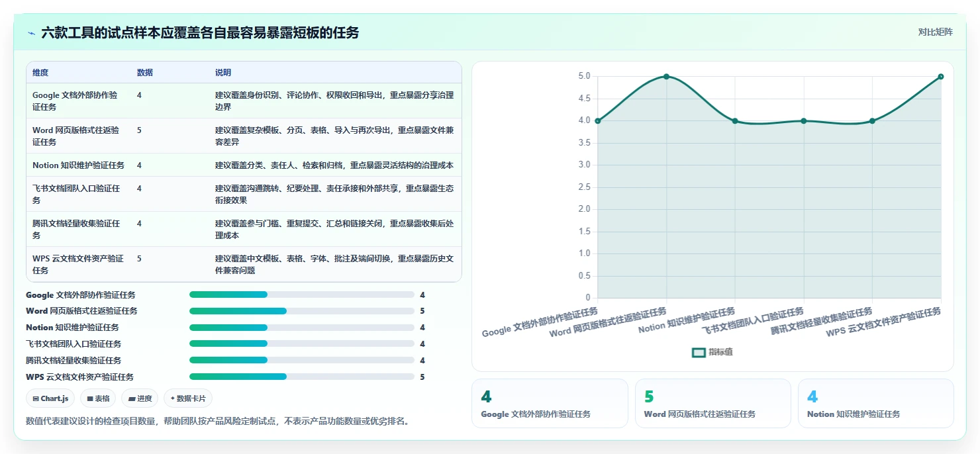Click the Word 网页版 progress bar

point(302,311)
